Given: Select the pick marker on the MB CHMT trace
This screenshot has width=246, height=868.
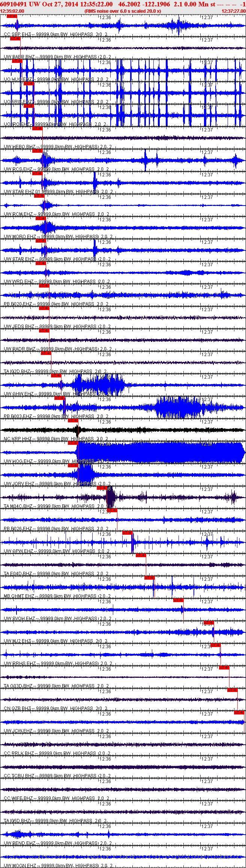Looking at the screenshot, I should [150, 578].
